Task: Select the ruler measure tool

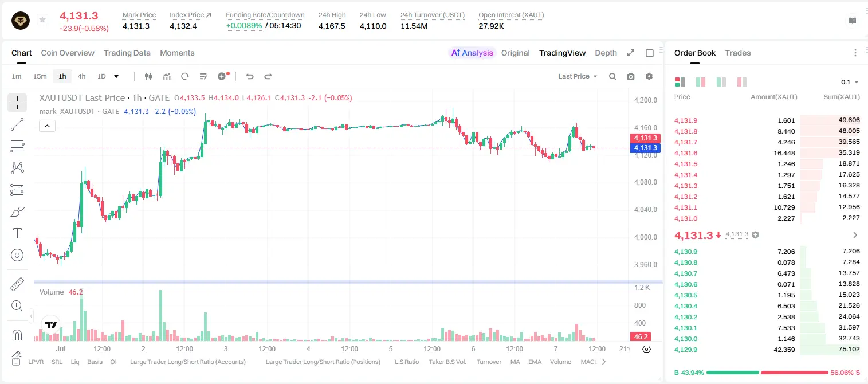Action: click(x=17, y=284)
